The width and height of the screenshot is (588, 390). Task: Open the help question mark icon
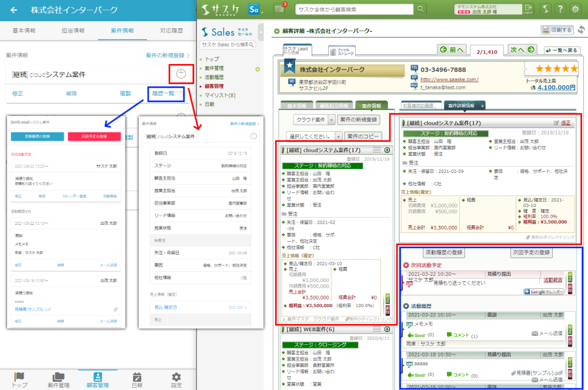pos(560,9)
